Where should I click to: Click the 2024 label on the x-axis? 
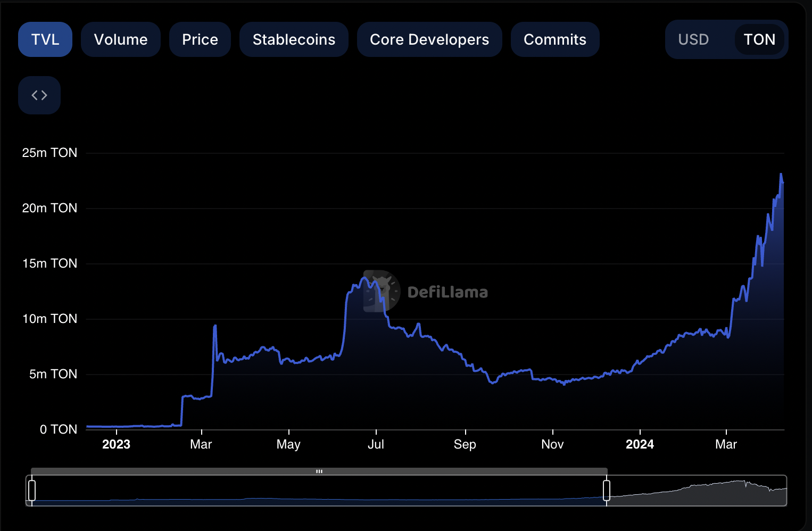640,444
